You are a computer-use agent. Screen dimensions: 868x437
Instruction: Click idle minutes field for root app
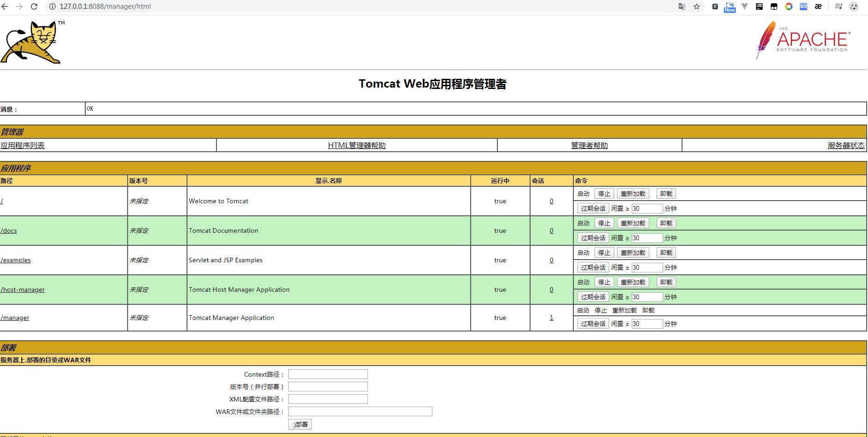pyautogui.click(x=647, y=208)
